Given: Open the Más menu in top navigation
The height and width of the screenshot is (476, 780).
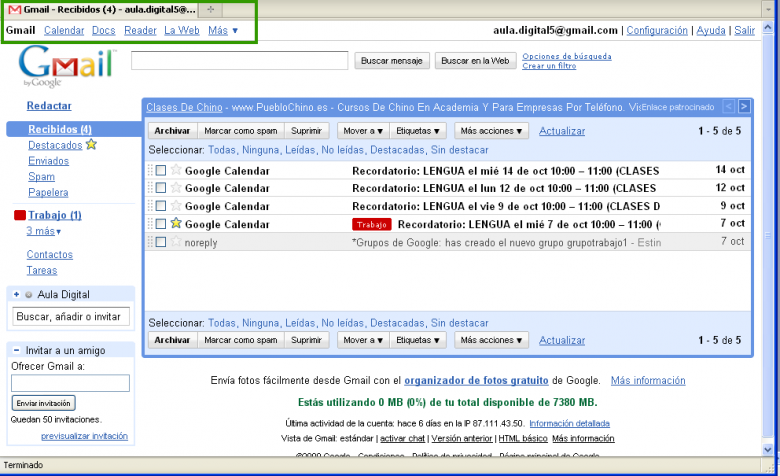Looking at the screenshot, I should 223,30.
